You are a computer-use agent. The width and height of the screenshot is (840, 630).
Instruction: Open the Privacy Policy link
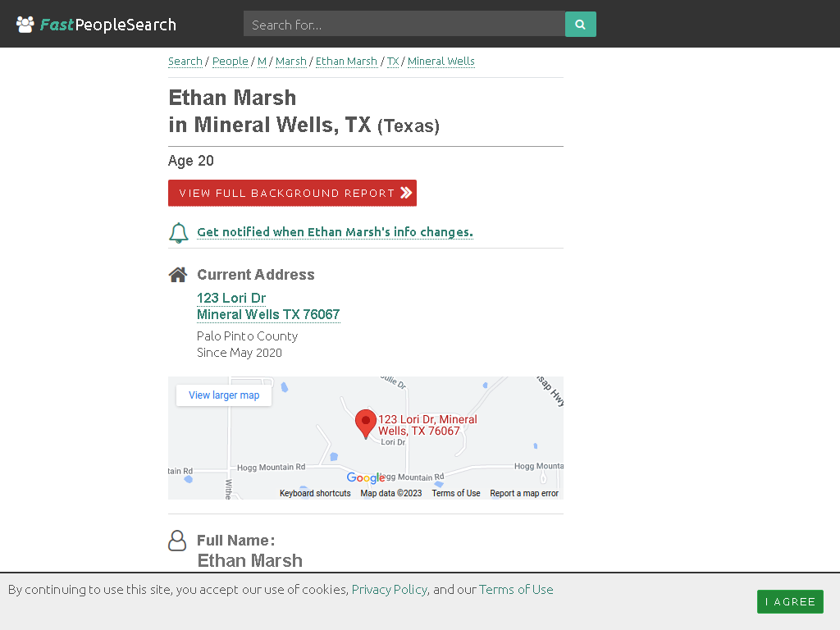[x=390, y=590]
